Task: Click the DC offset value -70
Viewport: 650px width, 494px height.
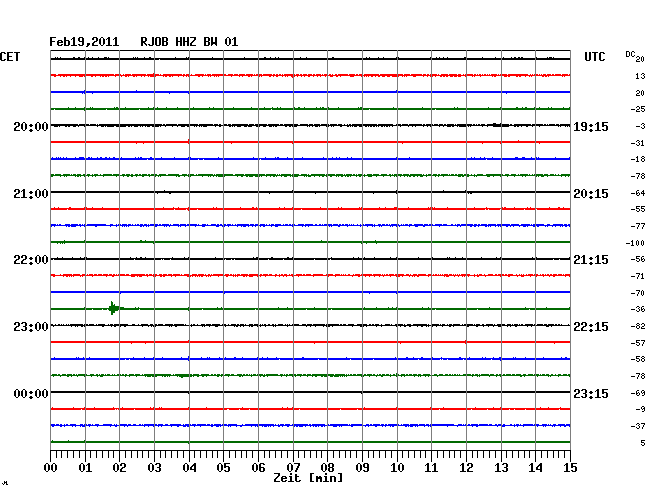Action: point(638,293)
